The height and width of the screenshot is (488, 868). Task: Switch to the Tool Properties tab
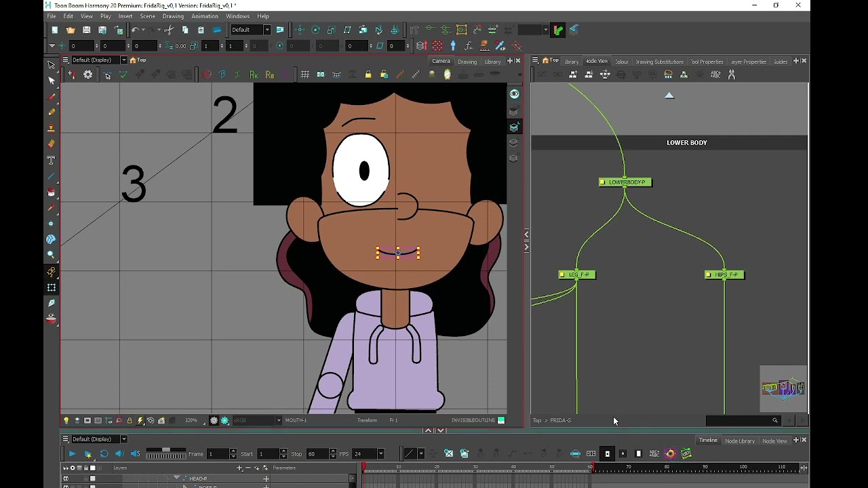point(707,62)
